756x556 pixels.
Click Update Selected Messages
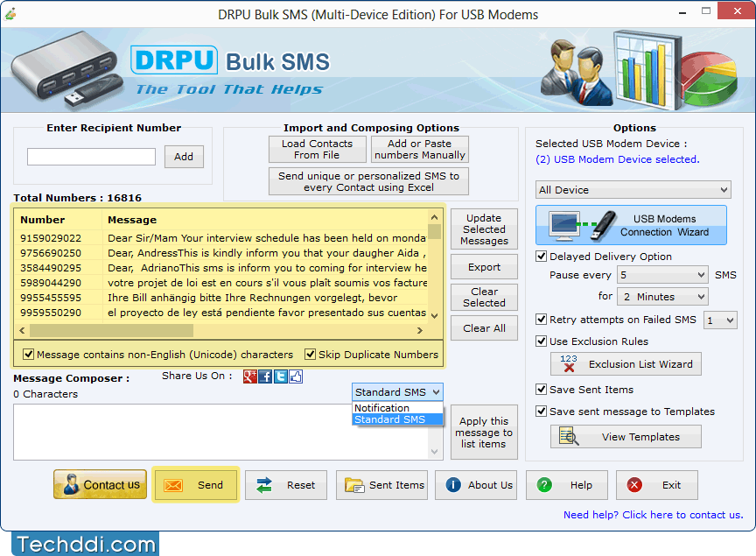coord(484,229)
